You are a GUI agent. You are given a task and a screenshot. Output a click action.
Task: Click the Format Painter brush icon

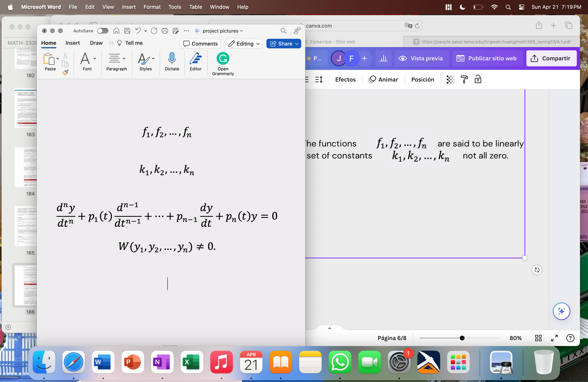[65, 72]
